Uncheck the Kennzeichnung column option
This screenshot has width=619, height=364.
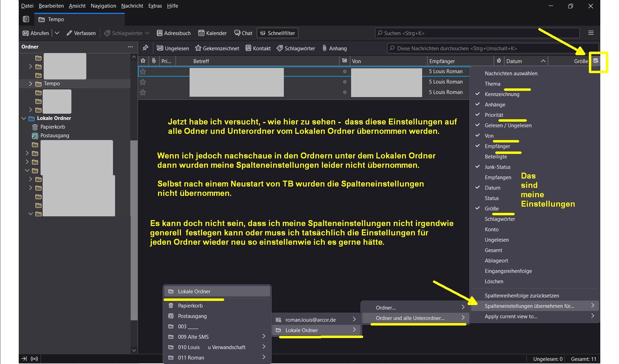(x=502, y=94)
